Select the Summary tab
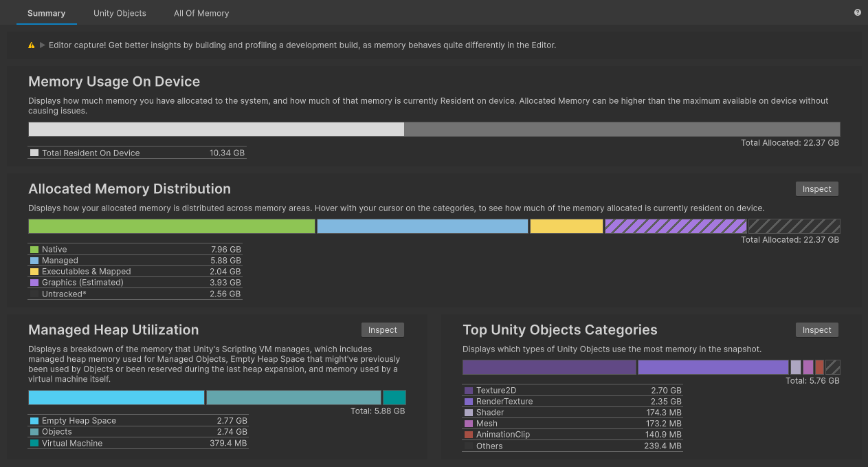The height and width of the screenshot is (467, 868). tap(46, 13)
